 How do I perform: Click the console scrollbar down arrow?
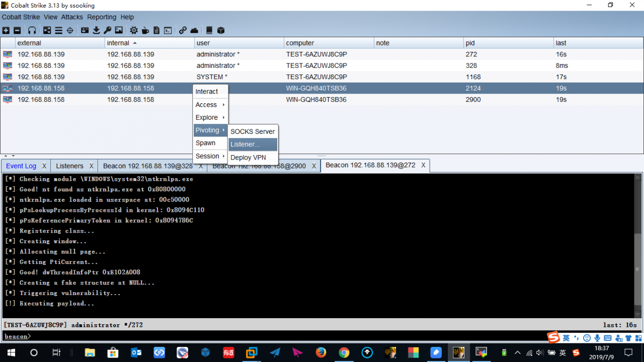coord(638,314)
